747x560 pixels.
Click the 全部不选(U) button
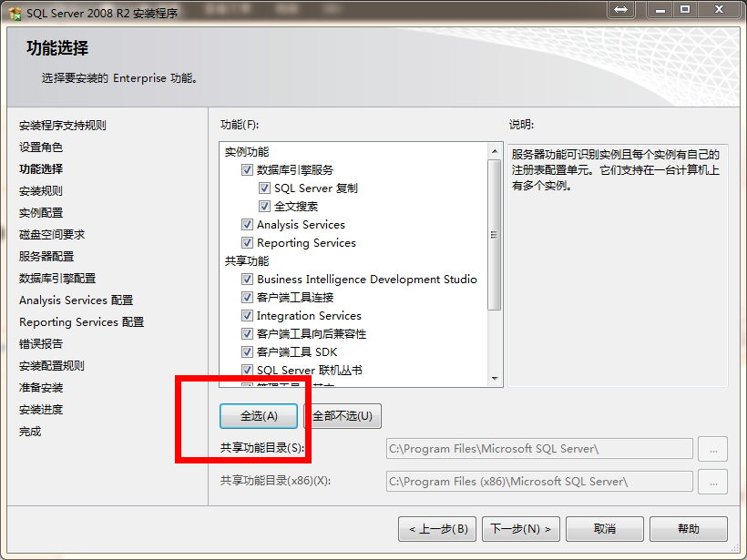click(x=343, y=416)
